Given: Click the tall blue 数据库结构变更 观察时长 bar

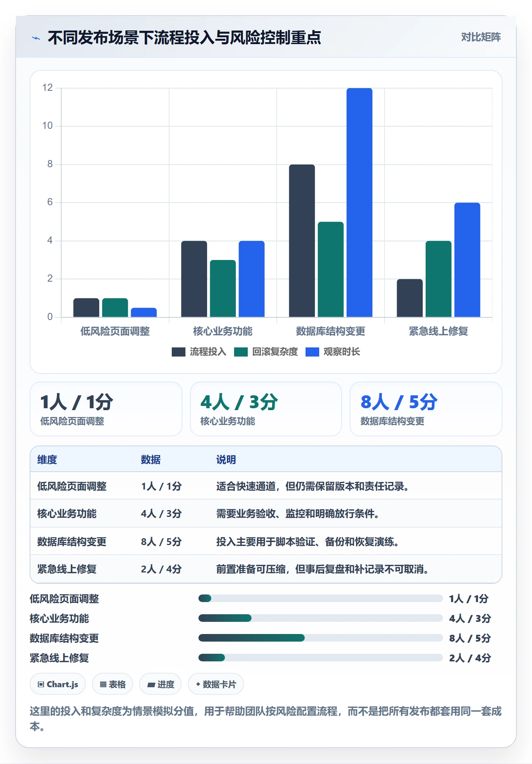Looking at the screenshot, I should click(x=359, y=203).
